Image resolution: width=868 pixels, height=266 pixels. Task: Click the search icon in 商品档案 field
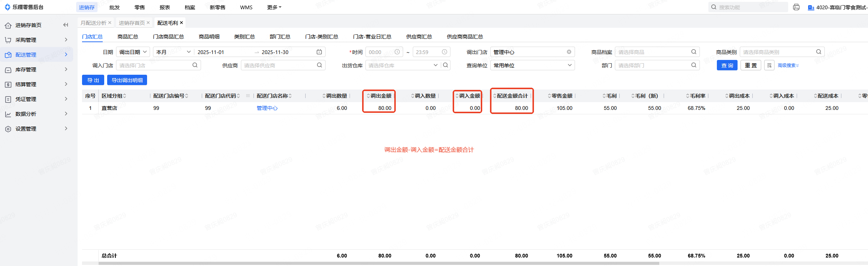pos(694,52)
